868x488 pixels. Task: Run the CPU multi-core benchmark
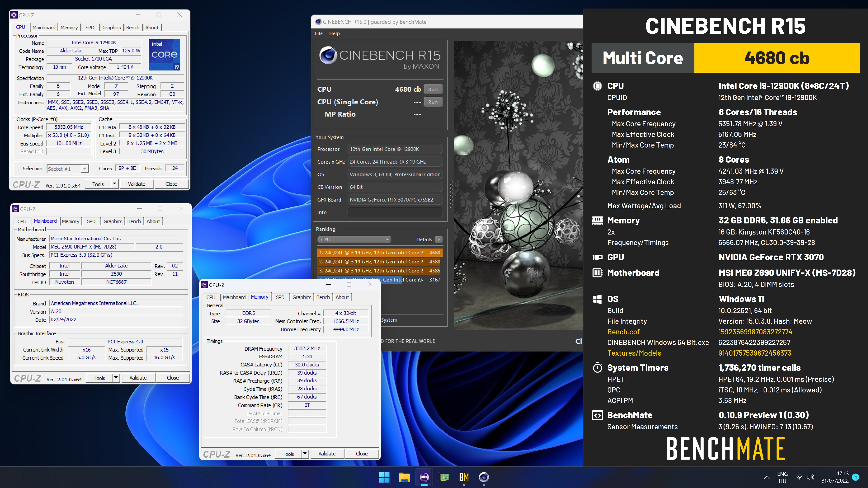[433, 89]
